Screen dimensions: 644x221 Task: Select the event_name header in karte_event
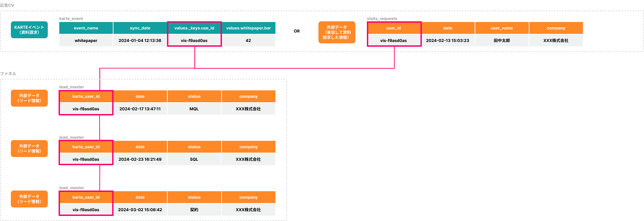tap(86, 28)
